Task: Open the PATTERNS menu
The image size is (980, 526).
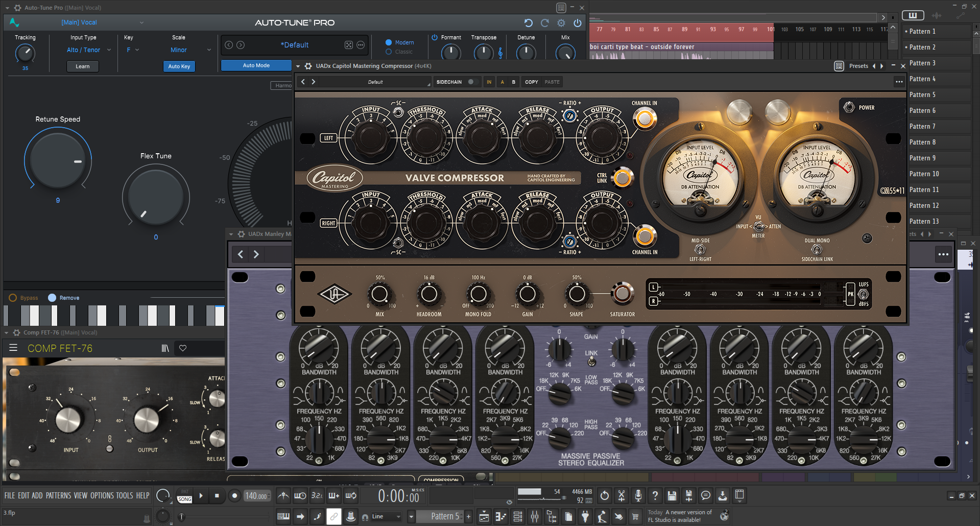Action: click(x=58, y=495)
